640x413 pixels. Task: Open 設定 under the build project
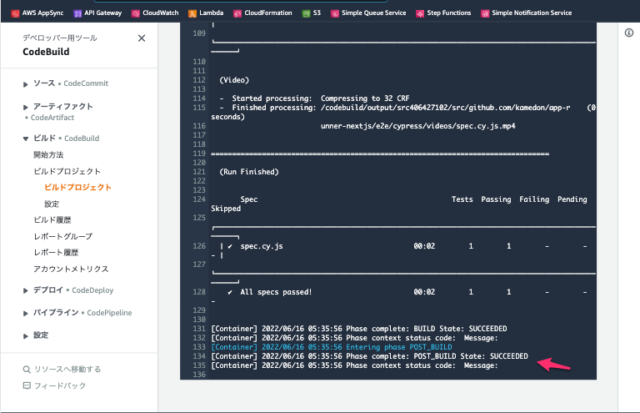click(52, 204)
